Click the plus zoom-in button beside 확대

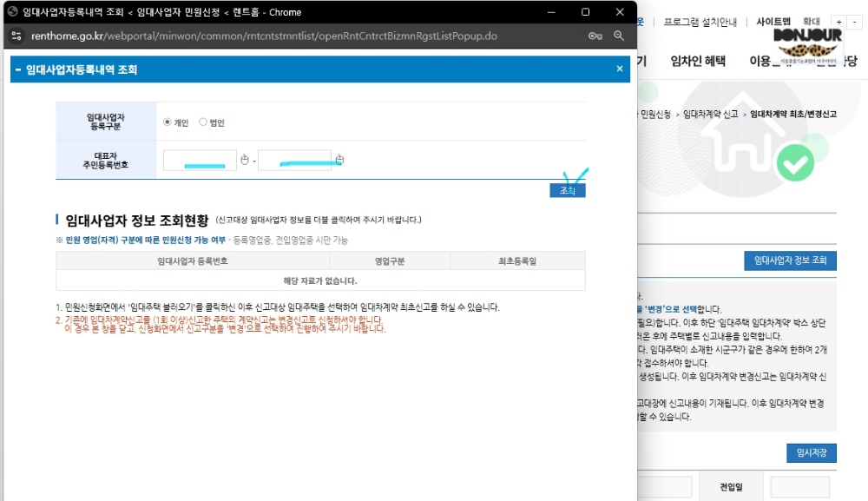pos(839,23)
